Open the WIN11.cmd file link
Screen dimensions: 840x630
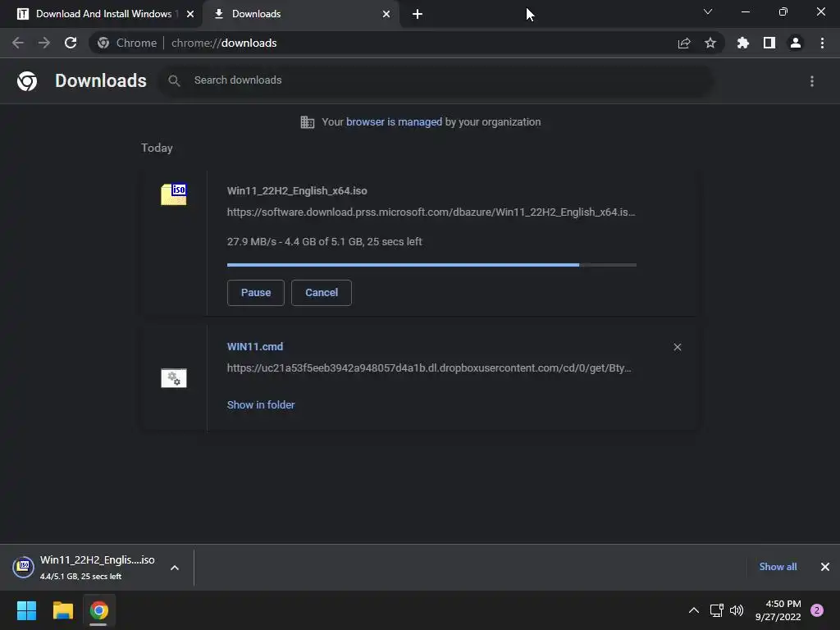(255, 347)
